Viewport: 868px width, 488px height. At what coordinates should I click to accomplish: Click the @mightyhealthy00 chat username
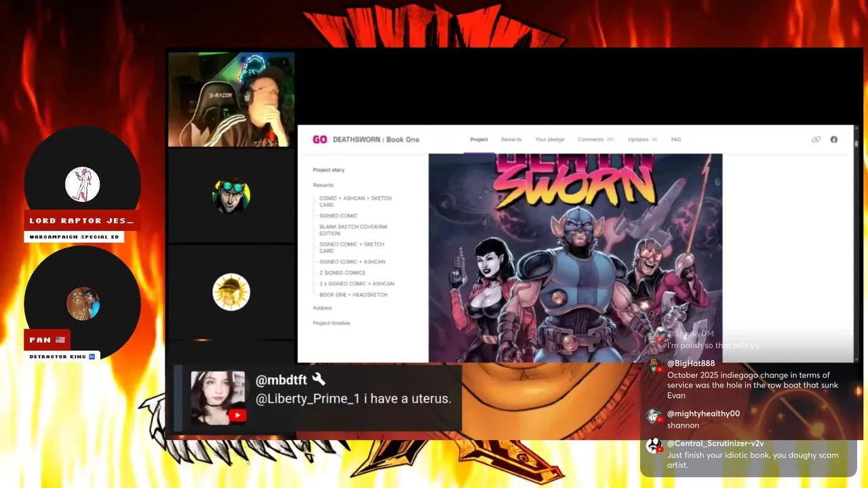(703, 413)
